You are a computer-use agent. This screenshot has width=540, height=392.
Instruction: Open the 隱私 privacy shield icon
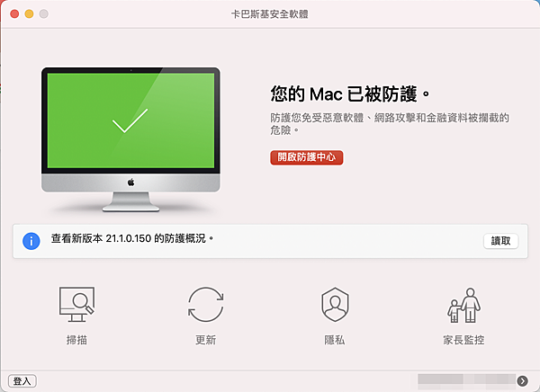(x=335, y=305)
